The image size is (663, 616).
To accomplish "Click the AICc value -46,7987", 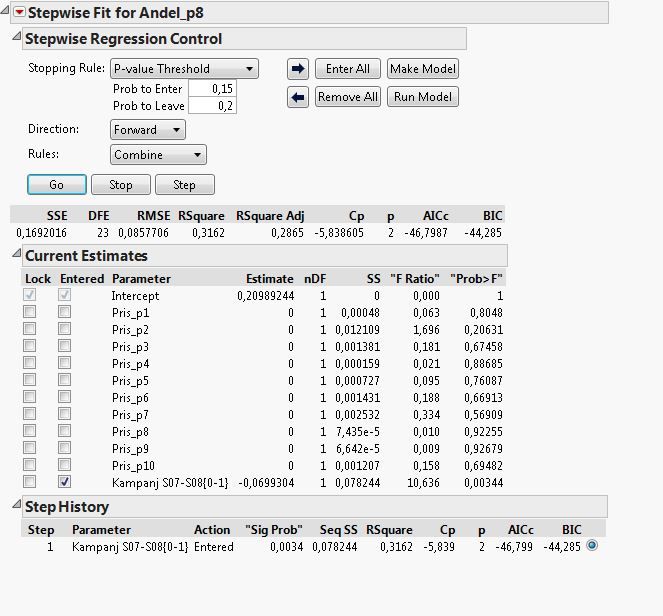I will [426, 233].
